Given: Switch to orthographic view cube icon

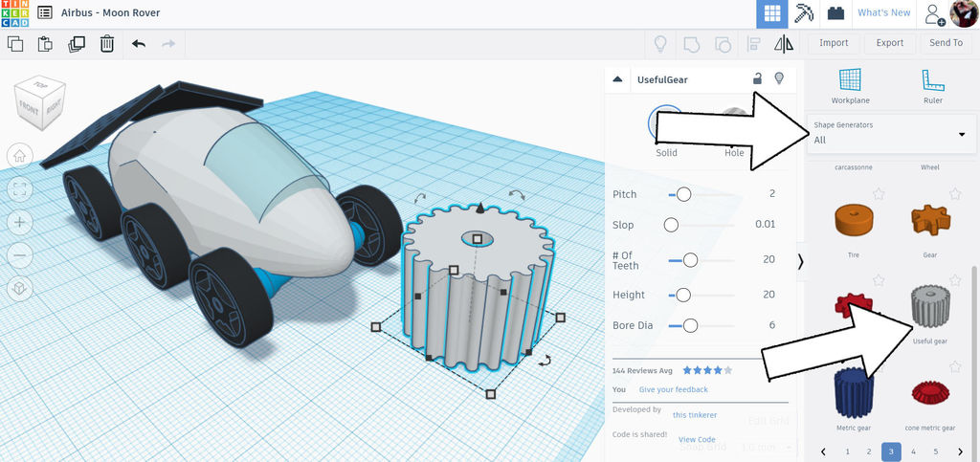Looking at the screenshot, I should point(19,288).
